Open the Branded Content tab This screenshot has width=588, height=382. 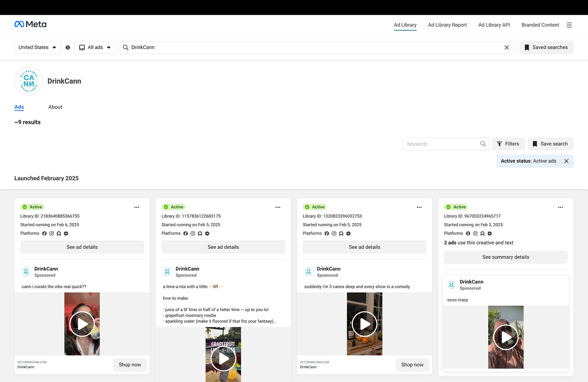tap(540, 25)
